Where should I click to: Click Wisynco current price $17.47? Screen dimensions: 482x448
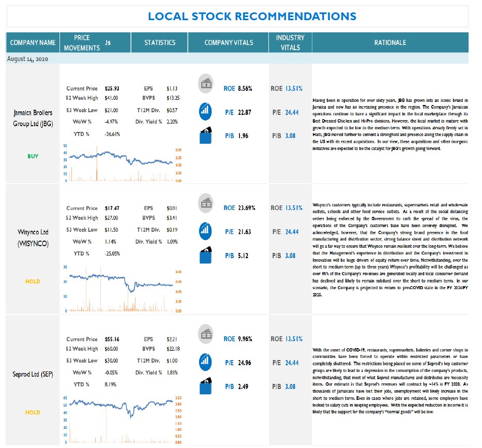pos(112,208)
